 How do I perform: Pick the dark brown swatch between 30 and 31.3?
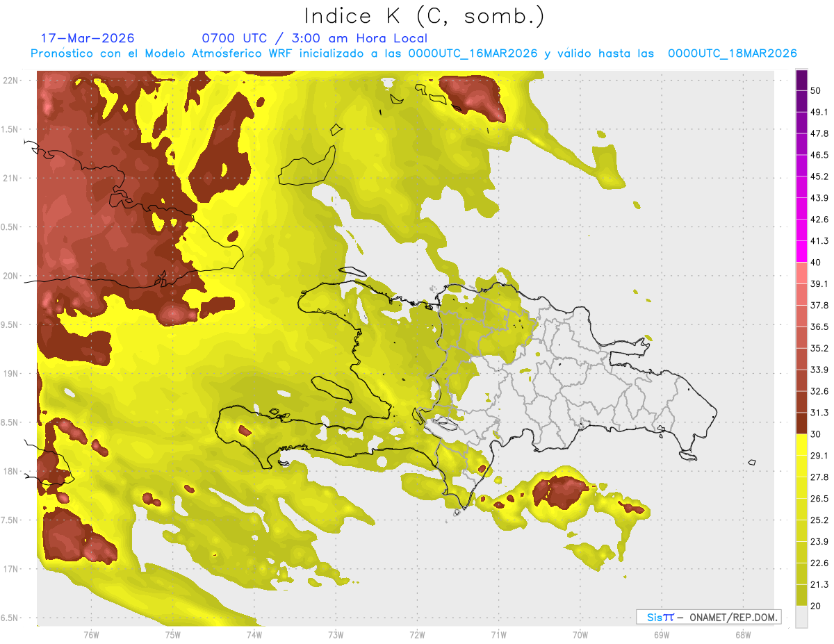pyautogui.click(x=801, y=424)
